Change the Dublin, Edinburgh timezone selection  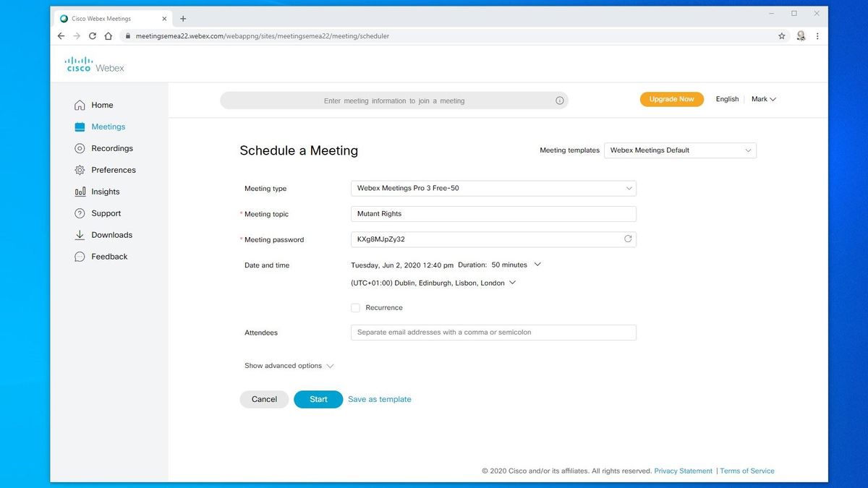[x=513, y=283]
